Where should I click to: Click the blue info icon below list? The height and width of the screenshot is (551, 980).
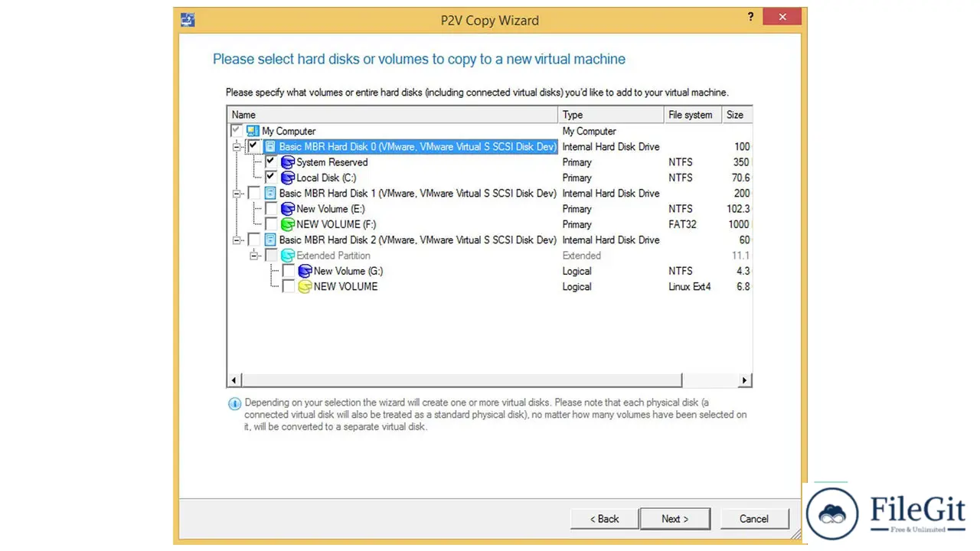[235, 403]
